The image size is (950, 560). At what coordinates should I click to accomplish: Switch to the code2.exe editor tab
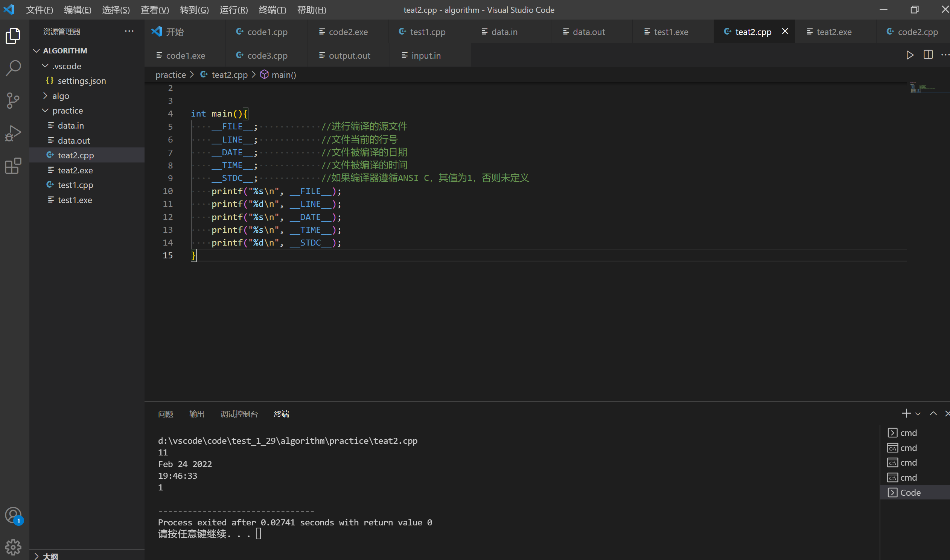(348, 32)
